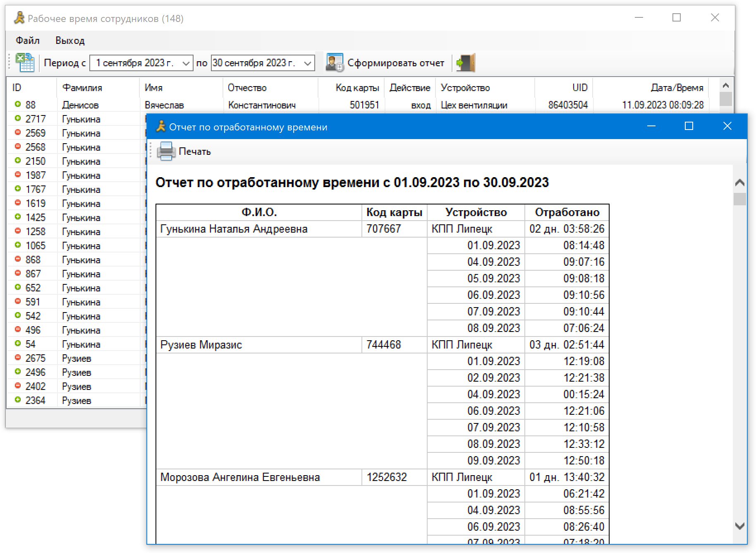756x553 pixels.
Task: Select row with ID 1065
Action: [36, 246]
